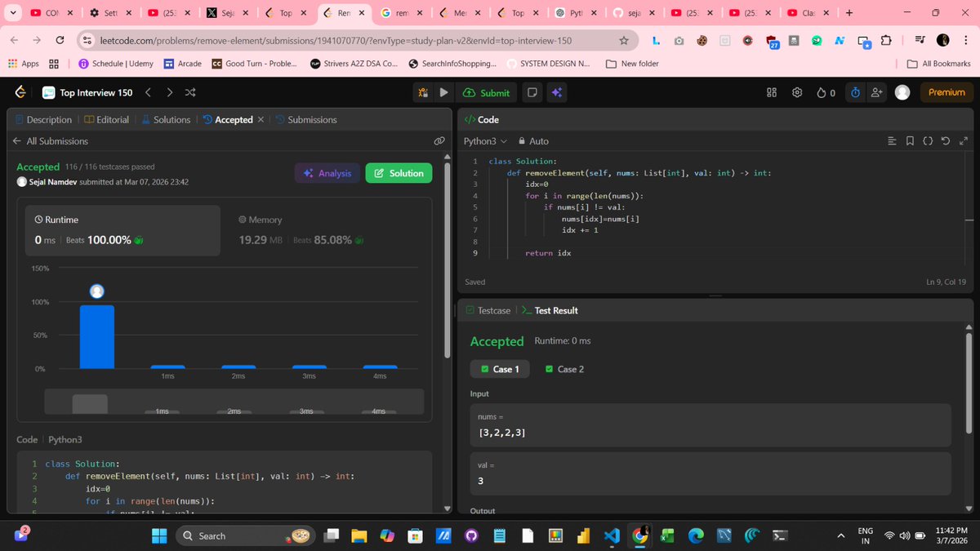Bookmark this page with the star icon
Viewport: 980px width, 551px height.
click(624, 41)
